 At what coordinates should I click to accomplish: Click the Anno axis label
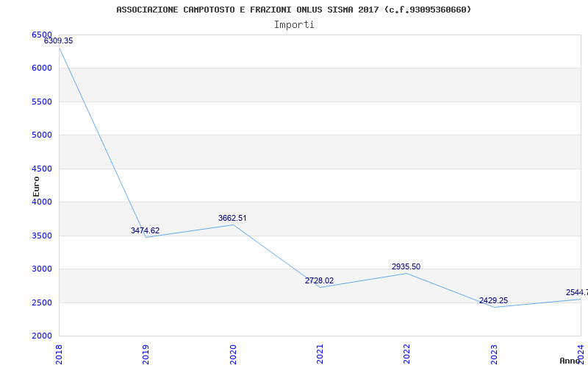pyautogui.click(x=570, y=361)
